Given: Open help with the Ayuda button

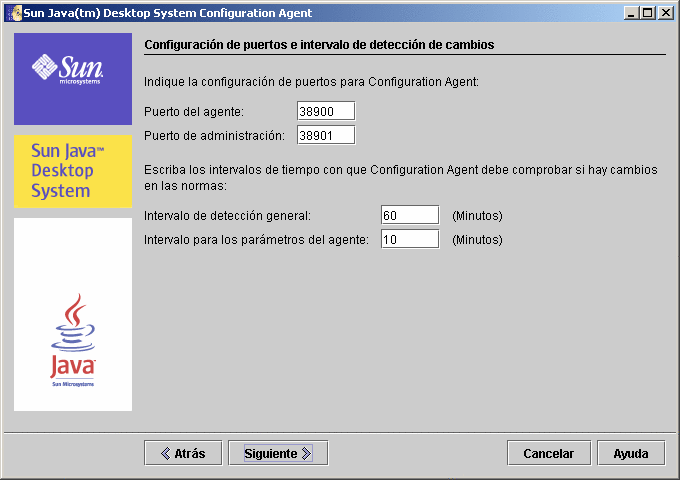Looking at the screenshot, I should tap(631, 453).
